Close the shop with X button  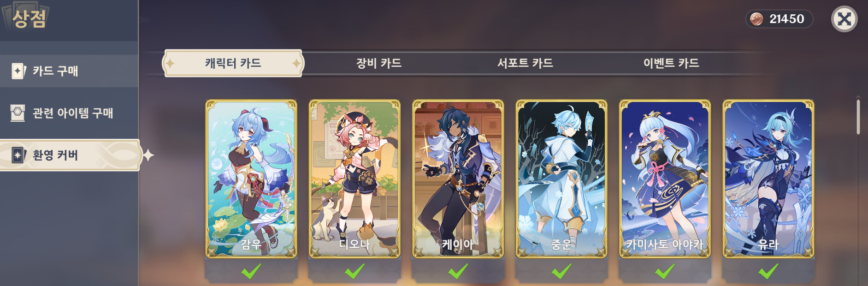[844, 19]
